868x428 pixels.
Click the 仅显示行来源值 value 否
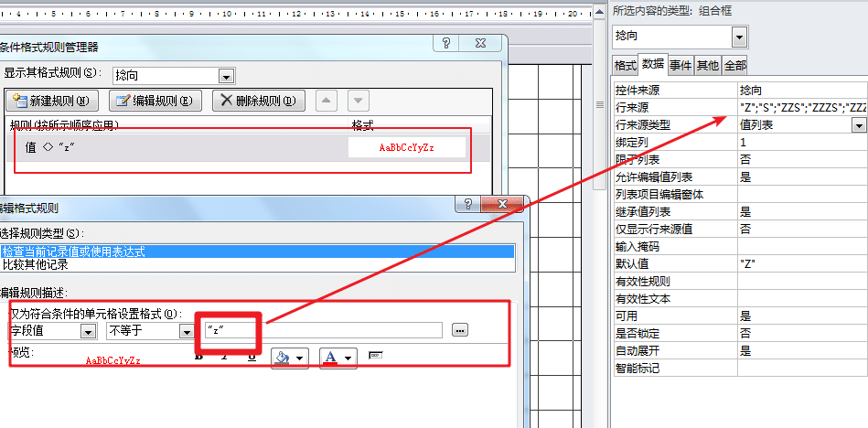[x=803, y=229]
